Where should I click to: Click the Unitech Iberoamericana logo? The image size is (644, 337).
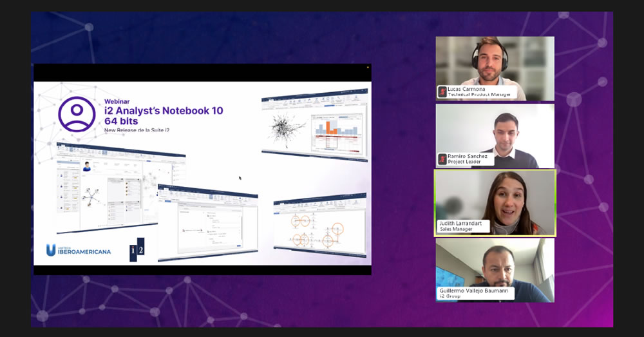(78, 249)
